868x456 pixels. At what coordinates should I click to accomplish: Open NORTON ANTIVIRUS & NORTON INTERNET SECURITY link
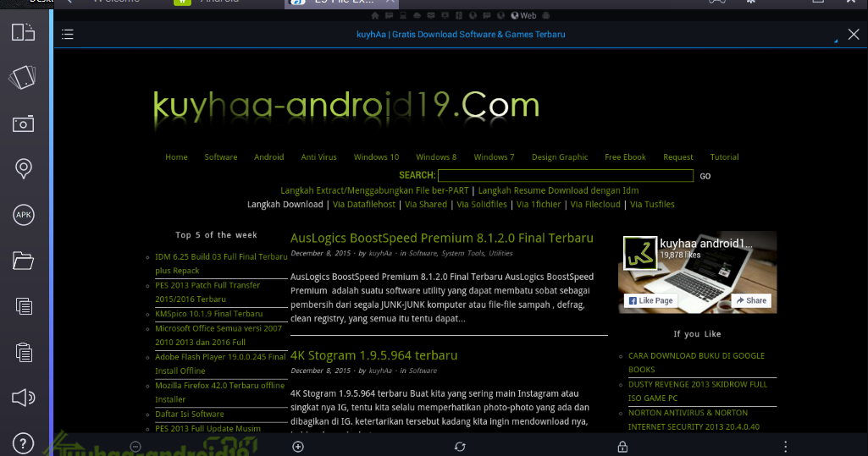(x=694, y=420)
